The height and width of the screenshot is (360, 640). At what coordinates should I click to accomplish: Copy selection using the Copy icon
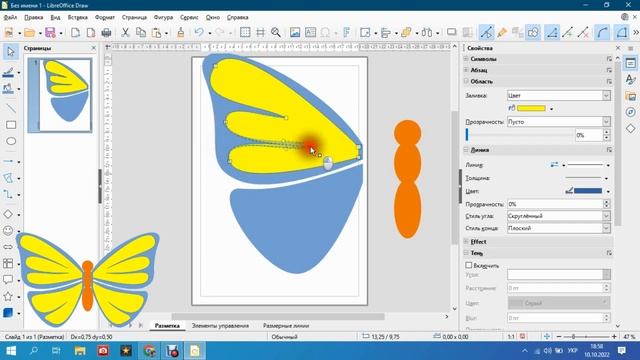coord(141,33)
